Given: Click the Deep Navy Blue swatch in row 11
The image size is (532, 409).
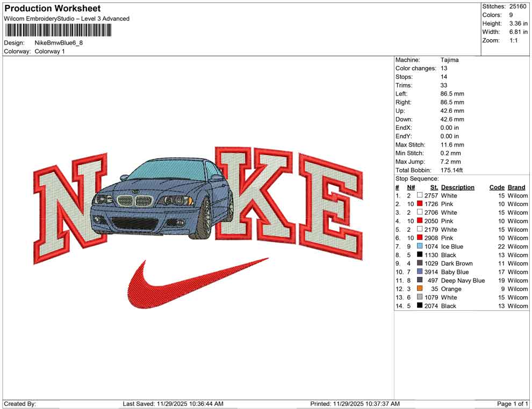Looking at the screenshot, I should point(419,280).
